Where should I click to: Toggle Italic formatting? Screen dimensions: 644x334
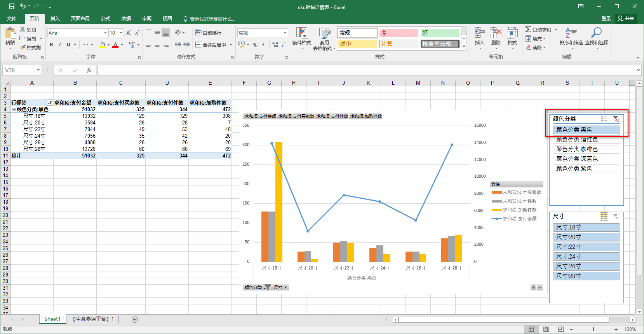60,45
